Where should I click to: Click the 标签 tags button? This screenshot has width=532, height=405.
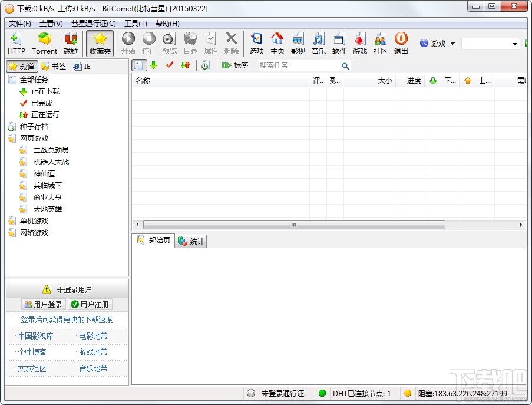[235, 65]
